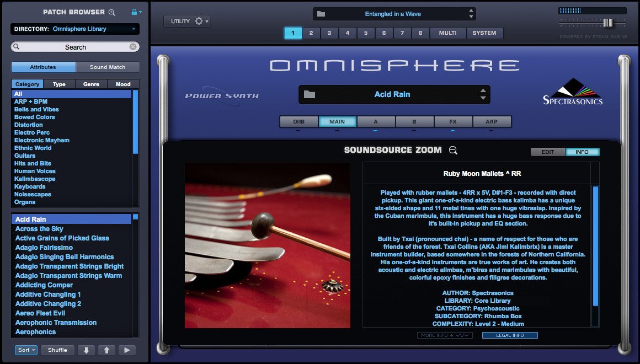
Task: Switch to the EDIT view button
Action: 548,152
